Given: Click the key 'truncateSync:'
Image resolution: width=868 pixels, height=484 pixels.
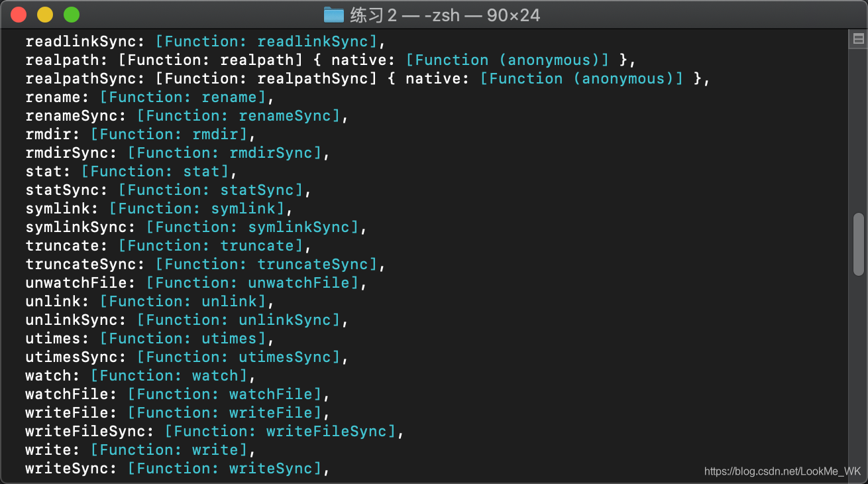Looking at the screenshot, I should (85, 265).
